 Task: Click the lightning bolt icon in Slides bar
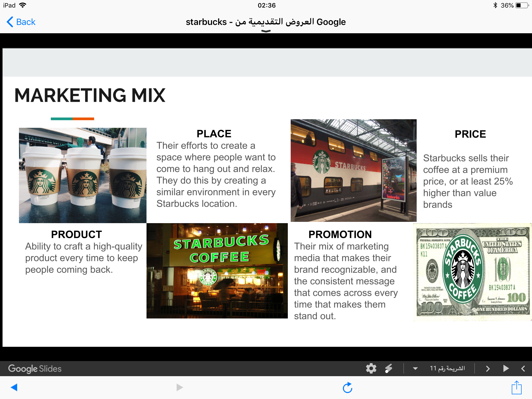(389, 368)
